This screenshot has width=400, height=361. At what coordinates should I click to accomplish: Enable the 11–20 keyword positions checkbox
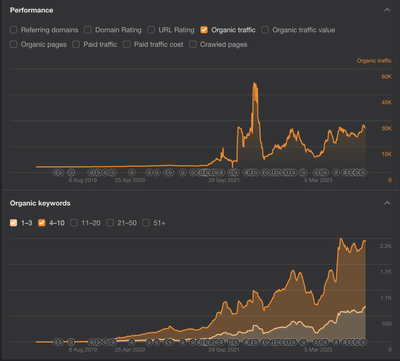(74, 223)
